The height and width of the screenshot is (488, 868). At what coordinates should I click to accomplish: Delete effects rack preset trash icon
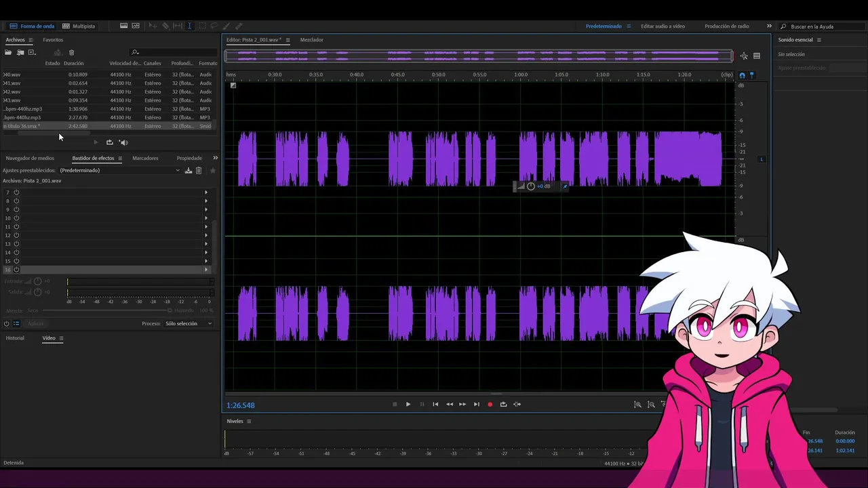[x=199, y=170]
